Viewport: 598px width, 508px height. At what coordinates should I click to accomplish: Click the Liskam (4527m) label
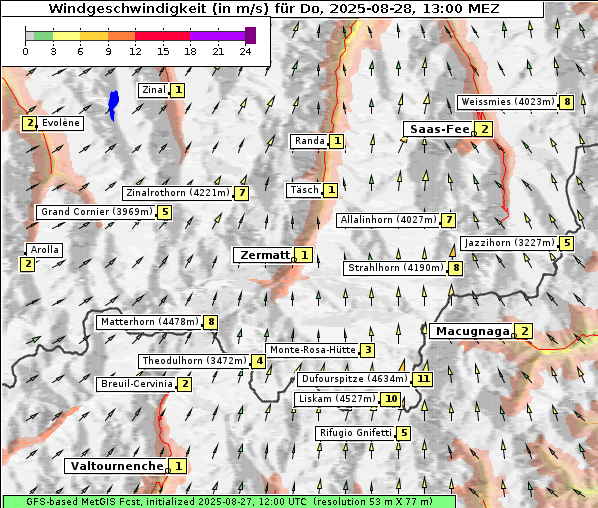337,399
